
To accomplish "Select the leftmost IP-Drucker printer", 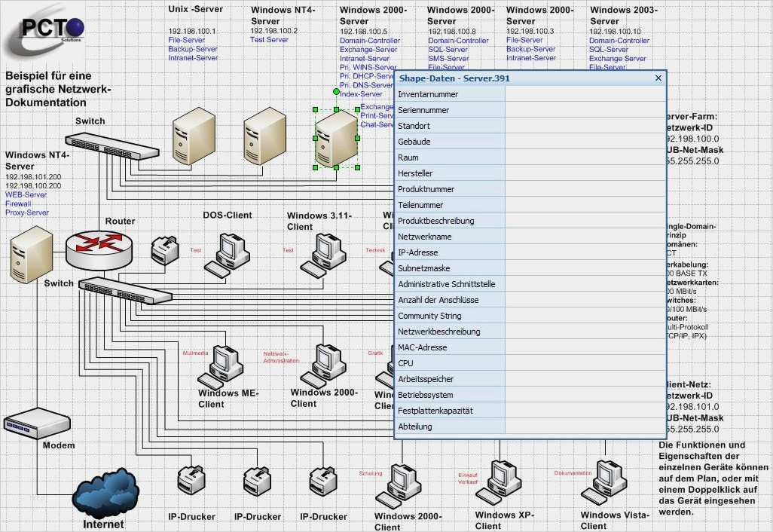I will pos(191,480).
